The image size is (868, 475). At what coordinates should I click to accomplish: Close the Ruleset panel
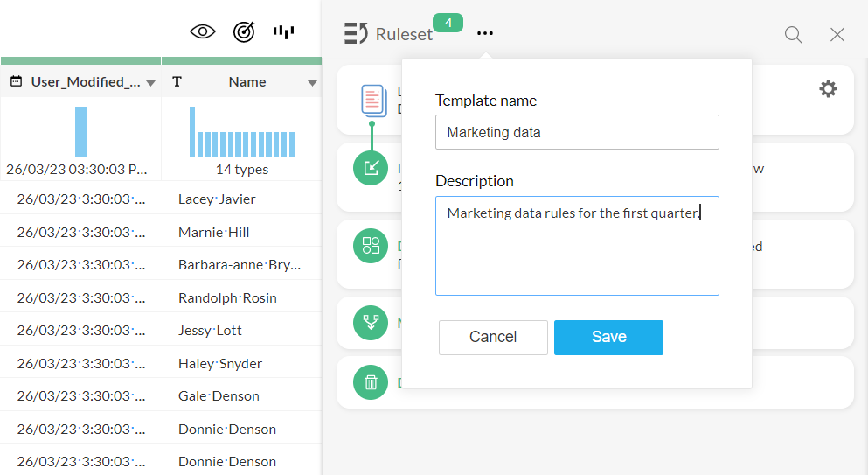[837, 35]
